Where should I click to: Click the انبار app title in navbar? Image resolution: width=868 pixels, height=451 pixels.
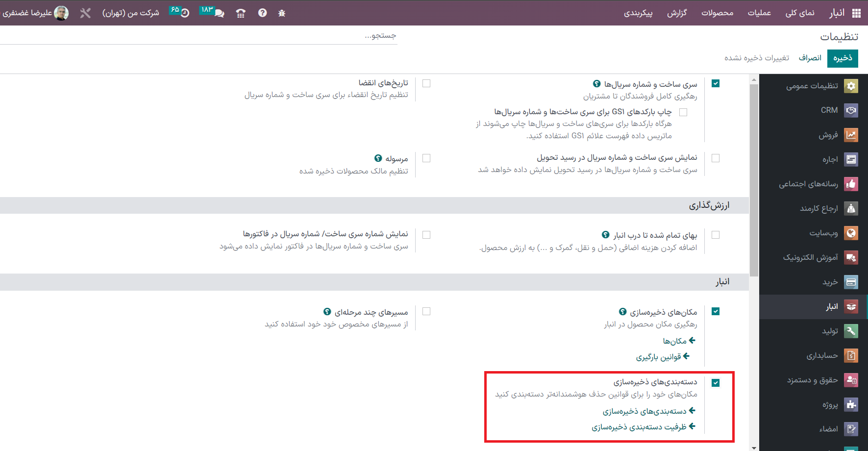pyautogui.click(x=837, y=13)
